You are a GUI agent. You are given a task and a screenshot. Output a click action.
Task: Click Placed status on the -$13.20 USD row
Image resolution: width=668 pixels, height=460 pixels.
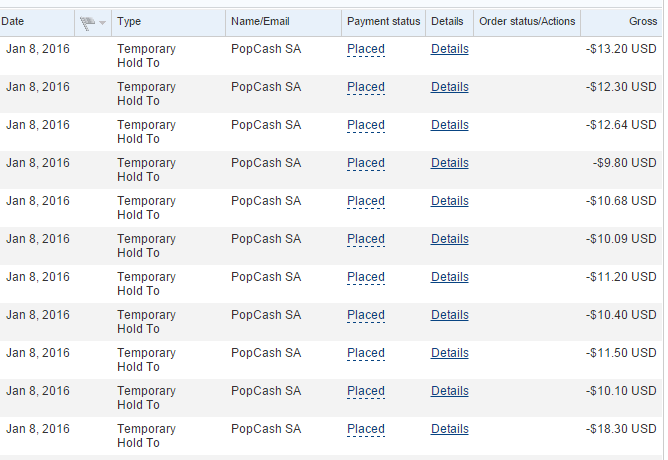pyautogui.click(x=365, y=49)
